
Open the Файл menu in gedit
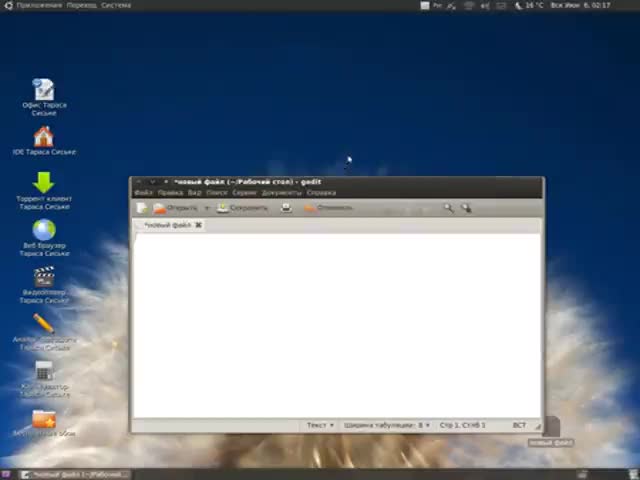coord(142,192)
